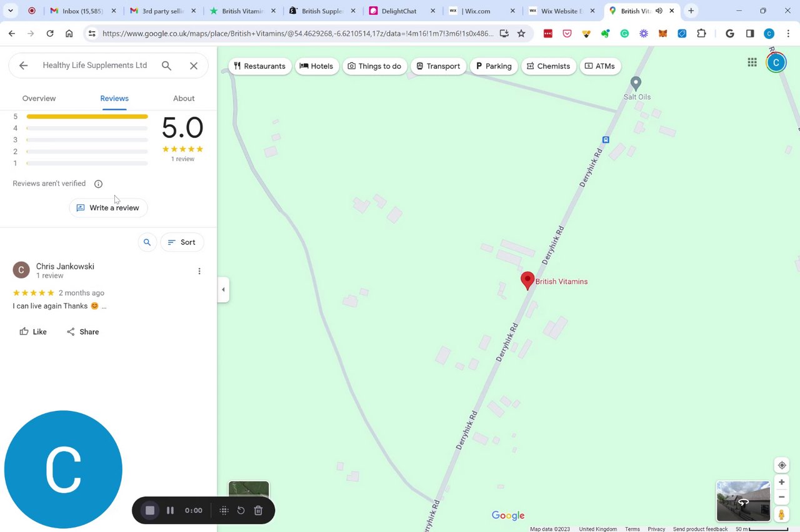
Task: Zoom out on the map with the minus button
Action: coord(781,497)
